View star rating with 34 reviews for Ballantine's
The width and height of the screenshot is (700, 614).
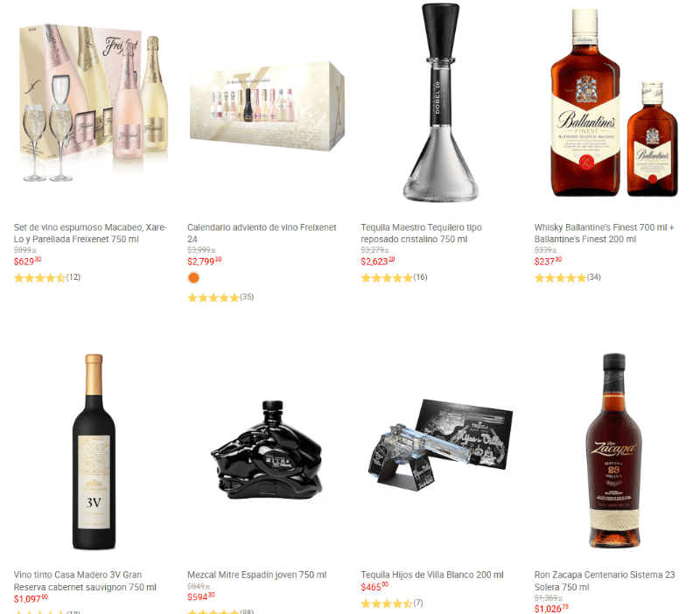[x=567, y=278]
